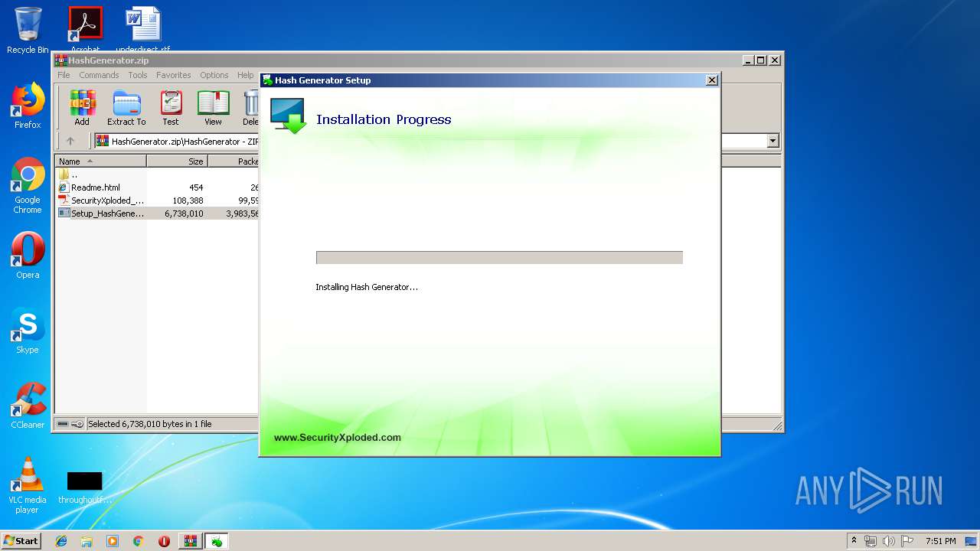Click the up-one-level arrow in WinRAR
Viewport: 980px width, 551px height.
70,141
